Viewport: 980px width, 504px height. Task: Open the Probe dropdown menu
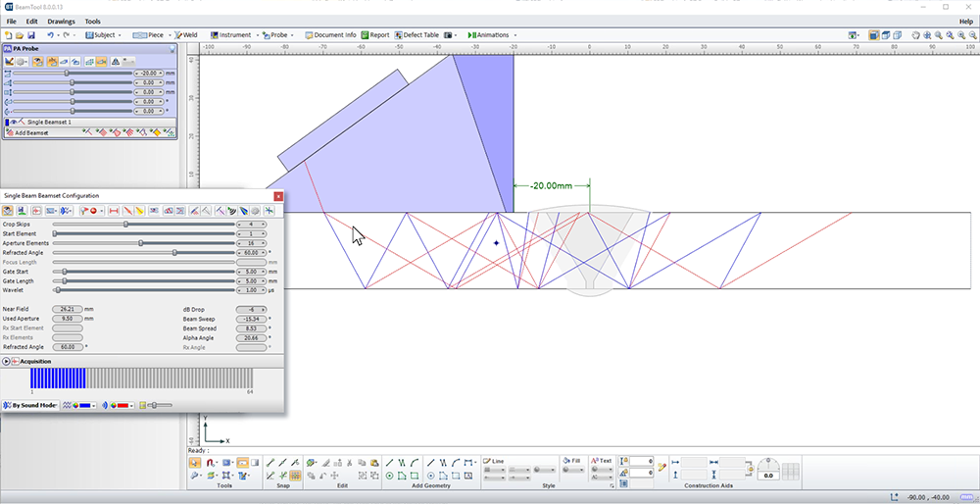[x=292, y=35]
